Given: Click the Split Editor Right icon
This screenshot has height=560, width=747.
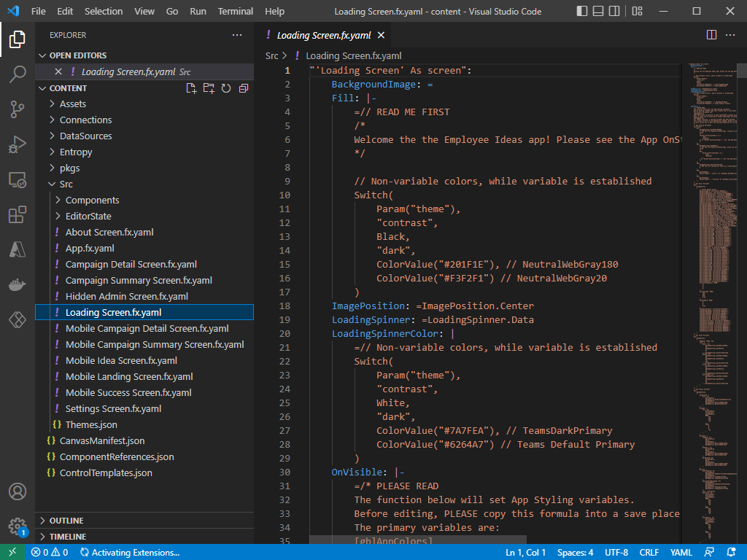Looking at the screenshot, I should click(x=712, y=35).
